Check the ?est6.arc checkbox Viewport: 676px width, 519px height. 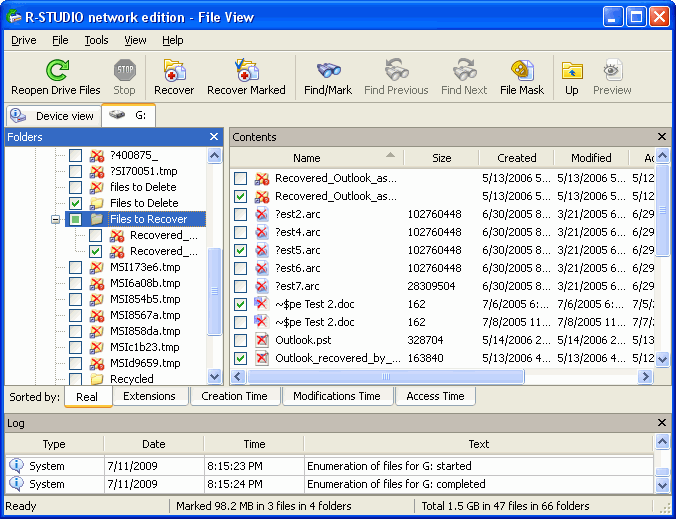pos(241,268)
